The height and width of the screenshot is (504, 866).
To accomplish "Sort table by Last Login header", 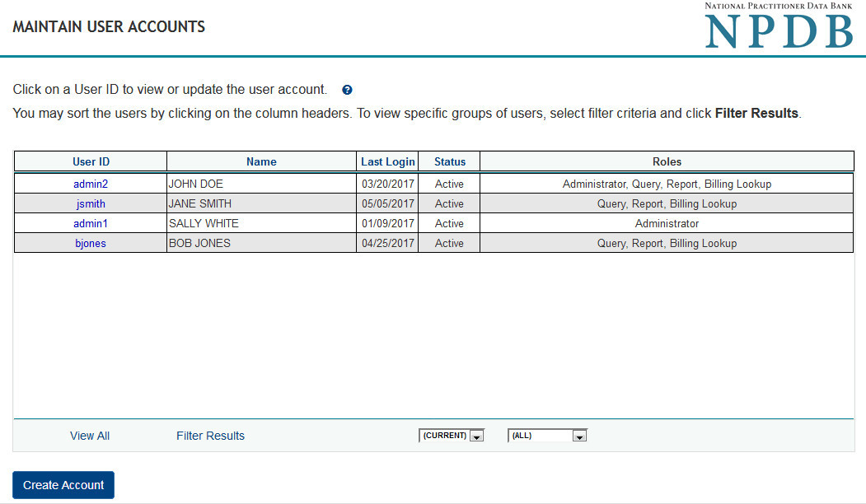I will pos(388,162).
